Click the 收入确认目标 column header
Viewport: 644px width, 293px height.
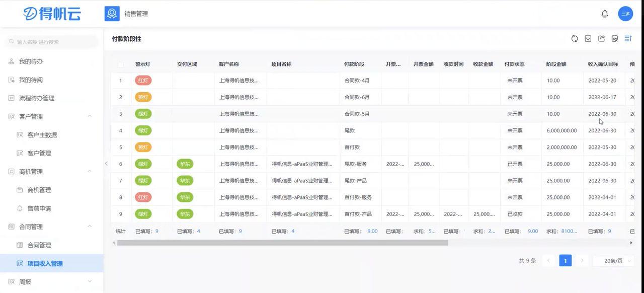(603, 64)
